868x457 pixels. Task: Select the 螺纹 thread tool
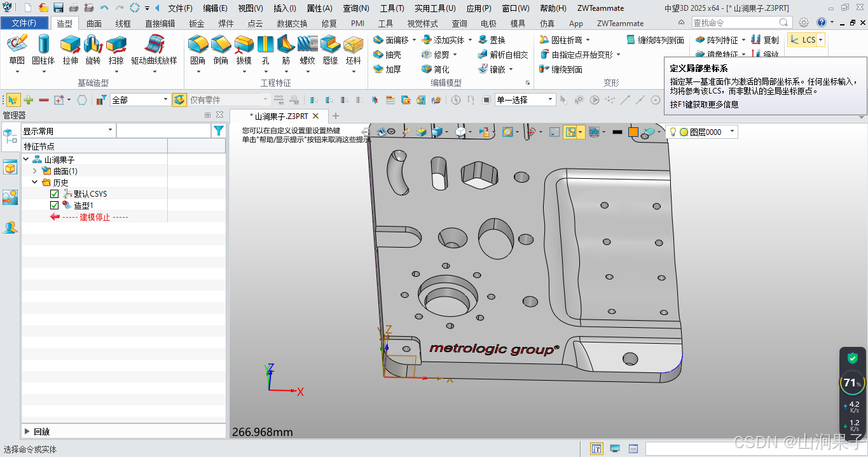pos(307,50)
